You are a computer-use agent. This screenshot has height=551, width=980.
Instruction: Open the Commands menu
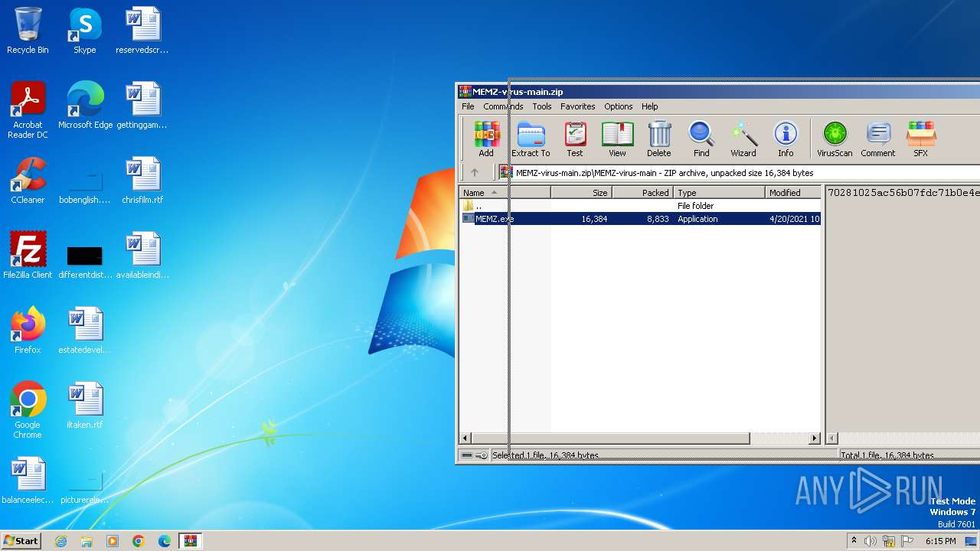click(503, 106)
